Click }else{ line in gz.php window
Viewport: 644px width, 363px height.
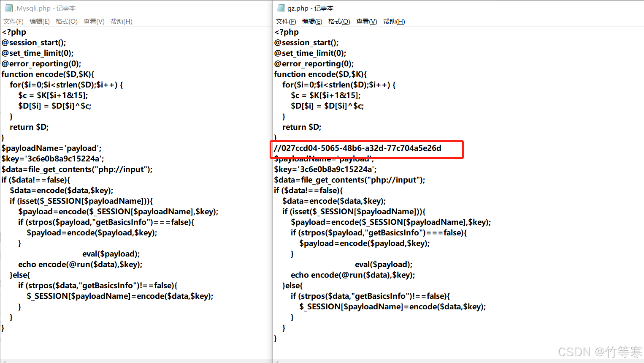click(293, 286)
